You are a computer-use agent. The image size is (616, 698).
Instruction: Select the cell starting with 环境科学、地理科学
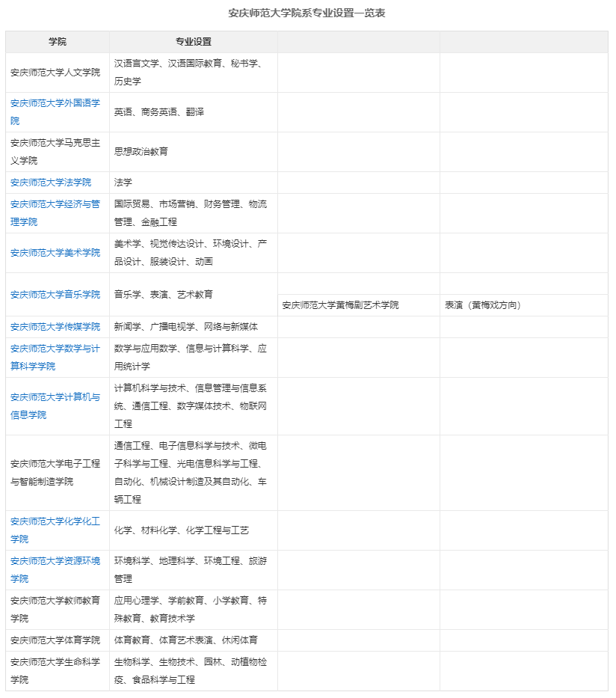point(194,570)
